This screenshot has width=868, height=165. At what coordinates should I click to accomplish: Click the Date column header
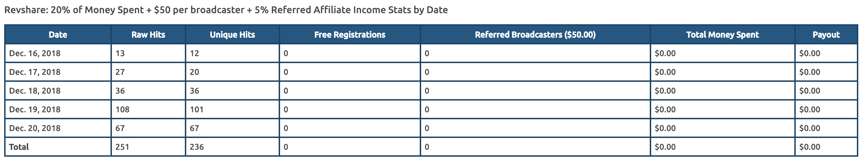[58, 35]
